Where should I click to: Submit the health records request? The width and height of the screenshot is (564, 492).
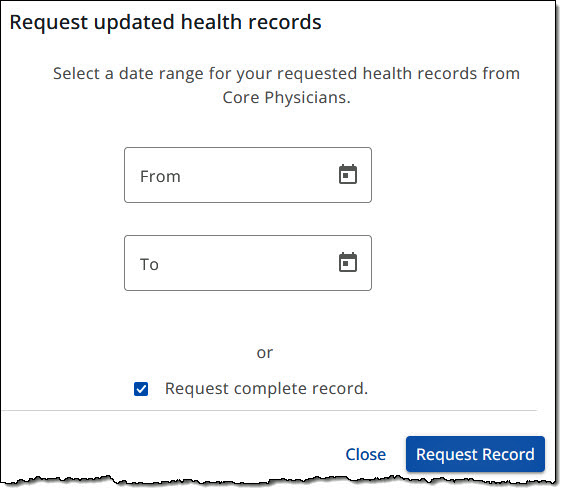(475, 454)
